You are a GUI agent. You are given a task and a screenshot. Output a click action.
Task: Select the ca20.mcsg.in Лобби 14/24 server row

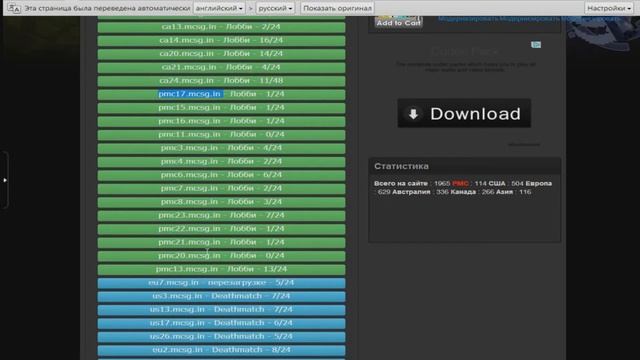click(221, 54)
